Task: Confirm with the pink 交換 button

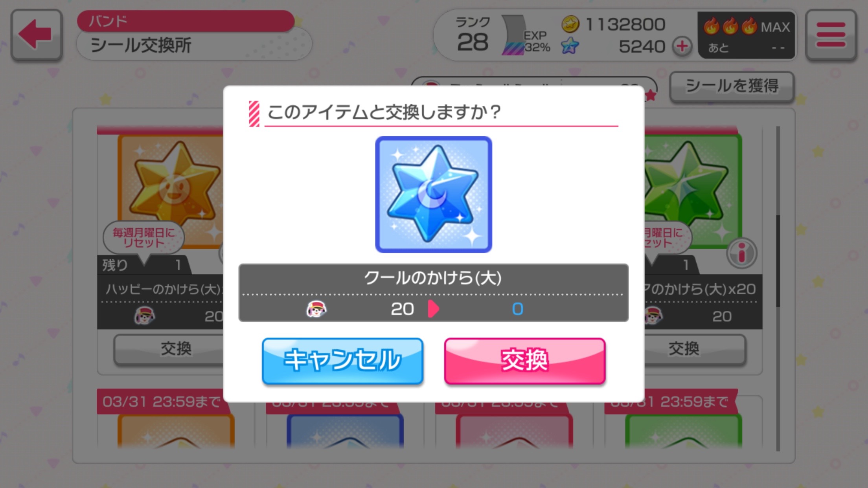Action: (524, 361)
